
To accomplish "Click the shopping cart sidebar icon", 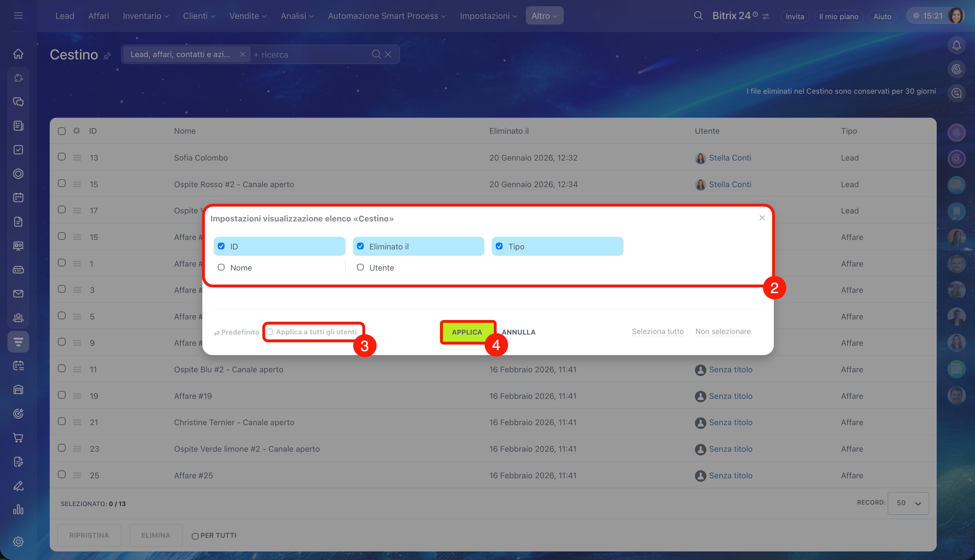I will [x=18, y=438].
